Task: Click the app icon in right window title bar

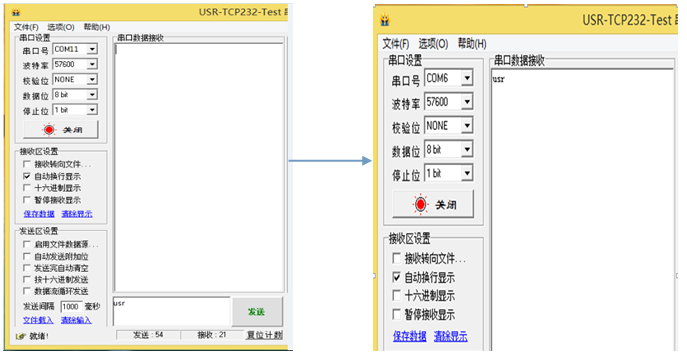Action: 385,20
